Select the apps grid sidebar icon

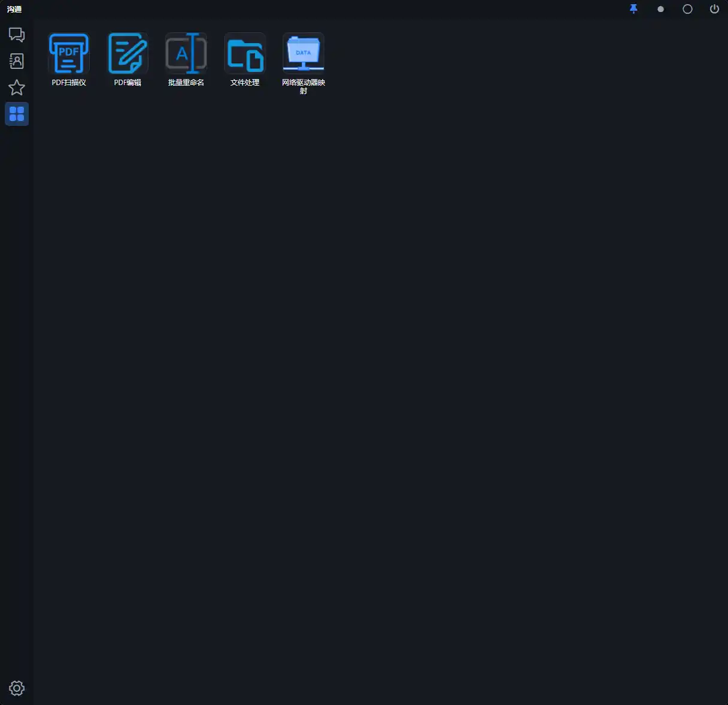17,114
